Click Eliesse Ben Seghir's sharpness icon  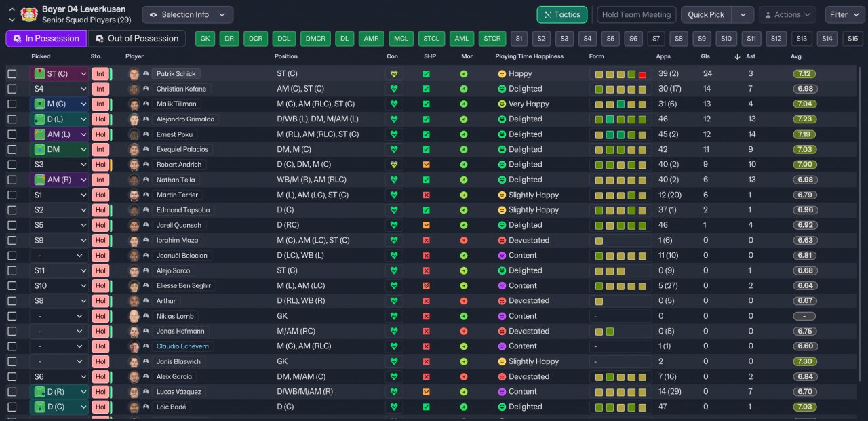click(x=426, y=286)
